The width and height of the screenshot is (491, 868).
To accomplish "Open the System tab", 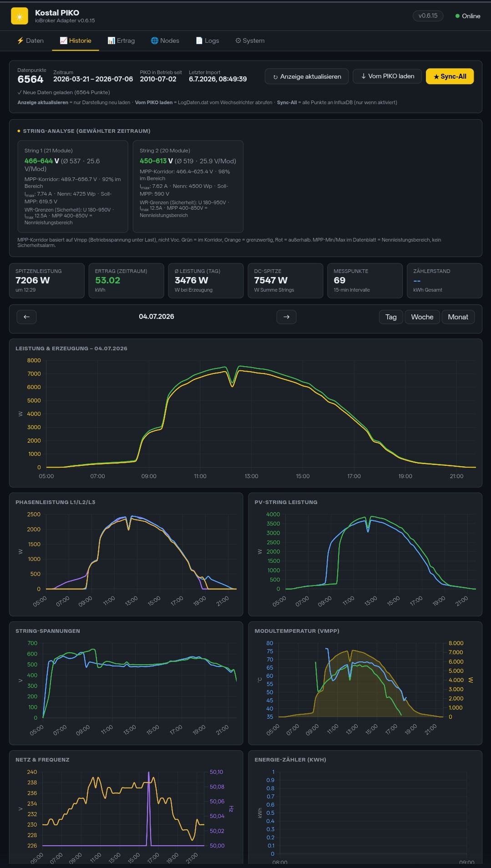I will click(250, 40).
